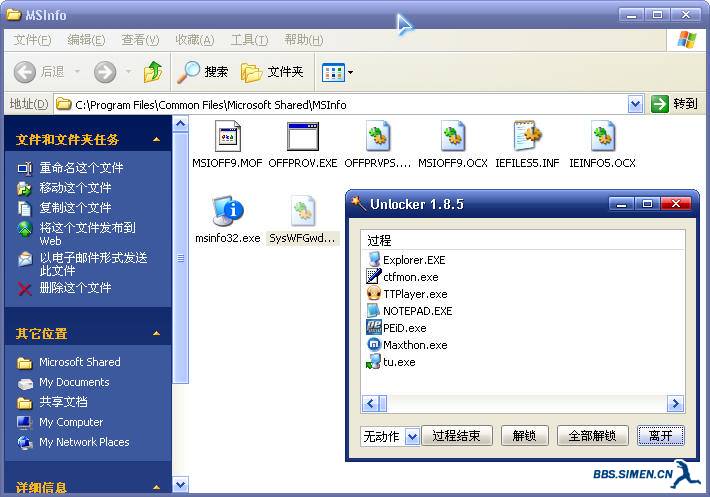Collapse the 详细信息 panel
Viewport: 710px width, 497px height.
click(157, 487)
